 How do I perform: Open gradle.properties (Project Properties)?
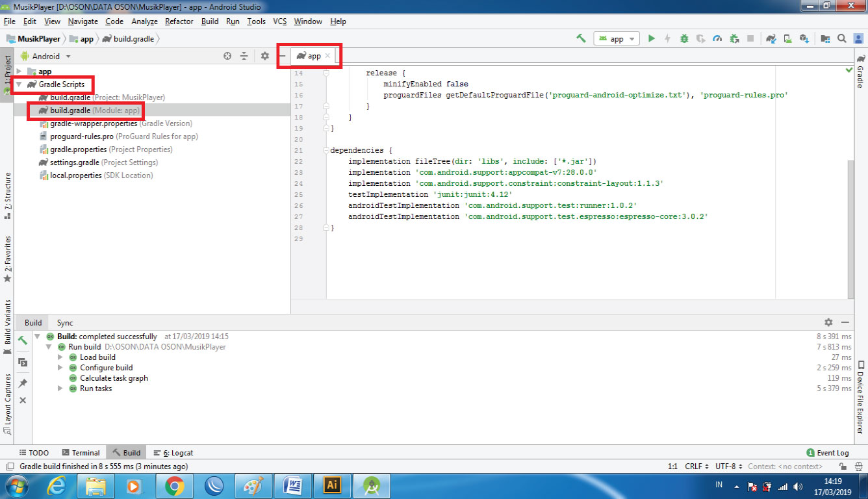pyautogui.click(x=105, y=149)
